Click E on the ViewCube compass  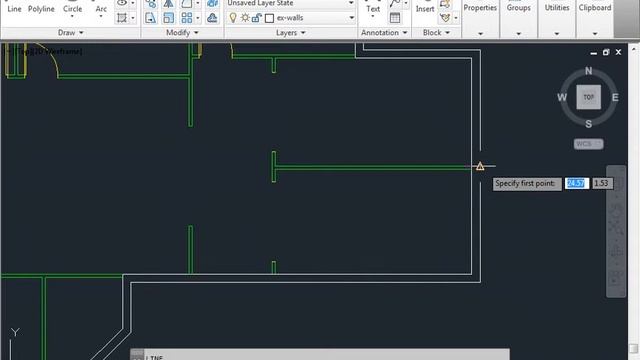(x=615, y=98)
